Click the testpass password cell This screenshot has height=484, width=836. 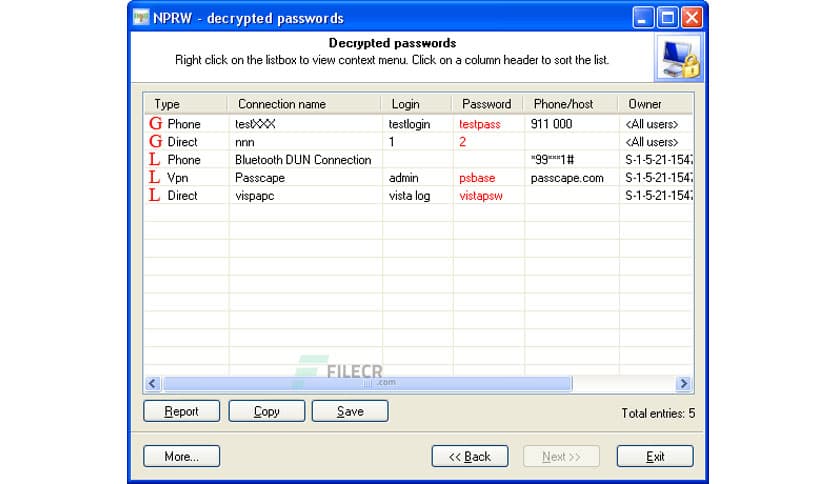[x=480, y=124]
